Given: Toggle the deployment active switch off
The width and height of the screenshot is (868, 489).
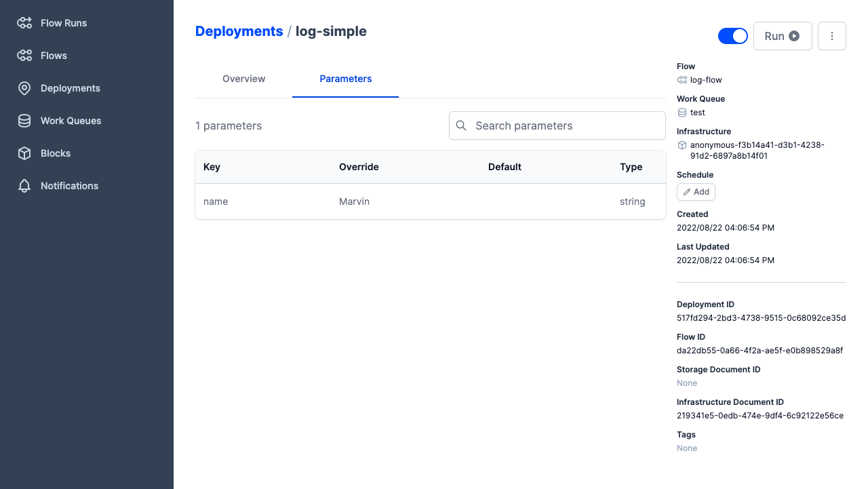Looking at the screenshot, I should 733,36.
